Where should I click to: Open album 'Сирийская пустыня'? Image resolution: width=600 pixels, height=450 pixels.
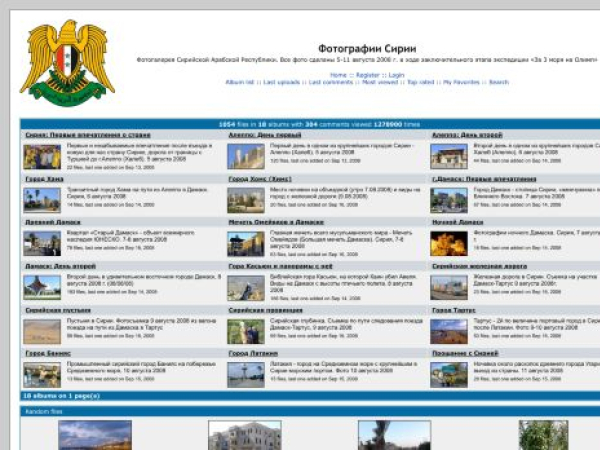click(x=58, y=310)
